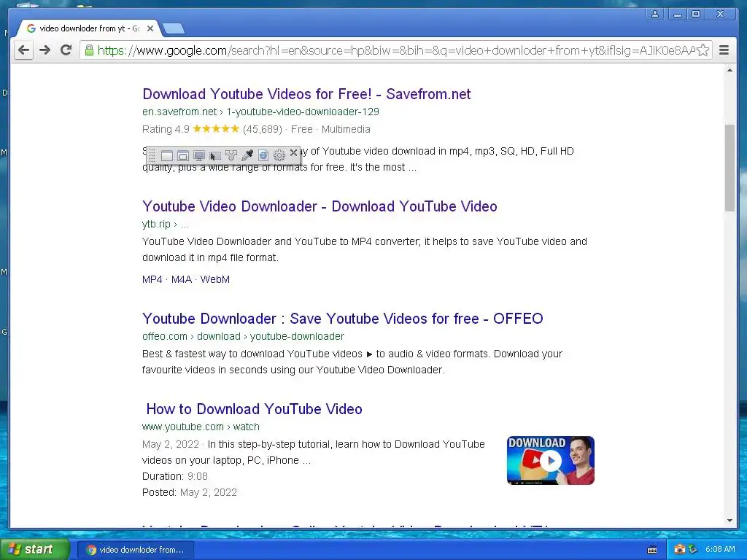This screenshot has width=747, height=560.
Task: Select the 'video downloder from yt' tab
Action: click(90, 28)
